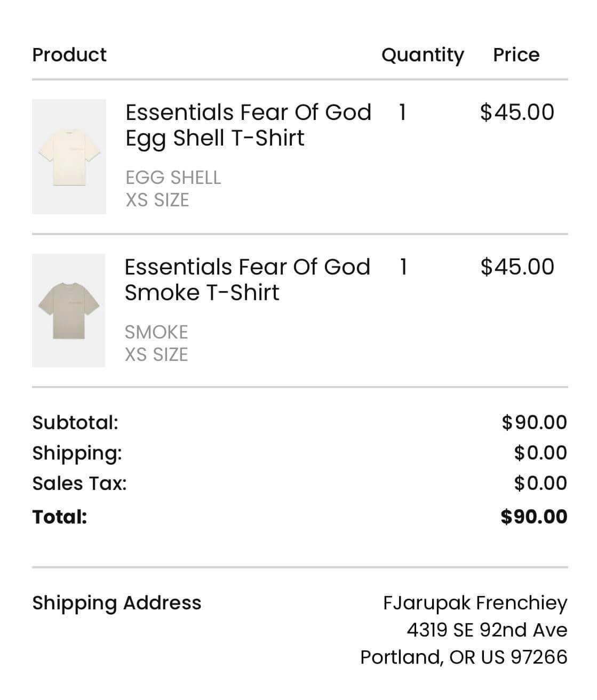Click the recipient name FJarupak Frenchiey

pyautogui.click(x=475, y=603)
